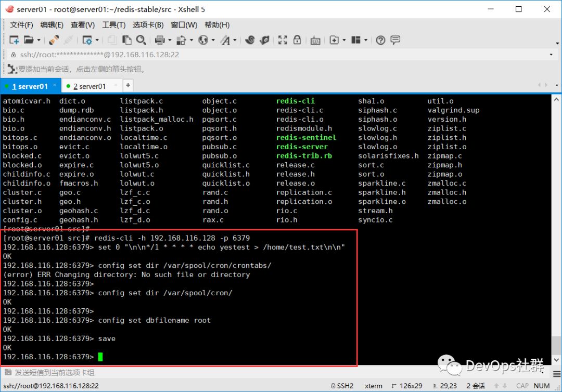
Task: Select the 1 server01 tab
Action: [30, 86]
